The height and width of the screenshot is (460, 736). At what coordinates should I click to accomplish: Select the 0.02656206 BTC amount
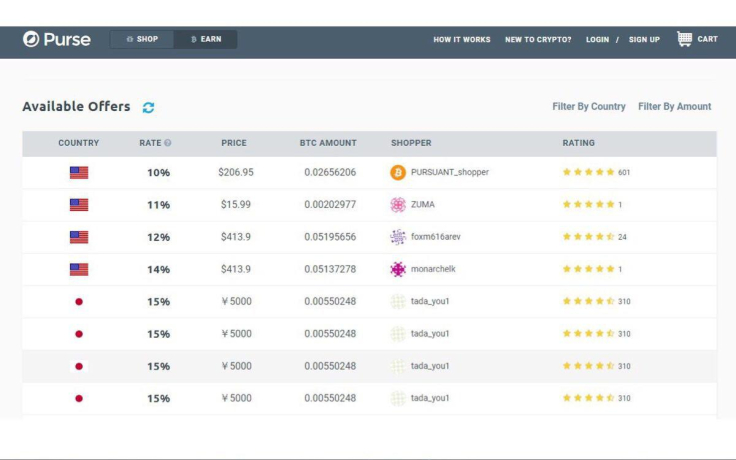[330, 172]
